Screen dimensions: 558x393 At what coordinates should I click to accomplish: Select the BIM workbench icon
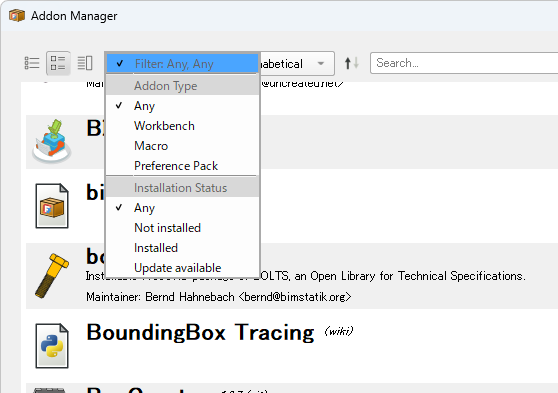point(52,141)
